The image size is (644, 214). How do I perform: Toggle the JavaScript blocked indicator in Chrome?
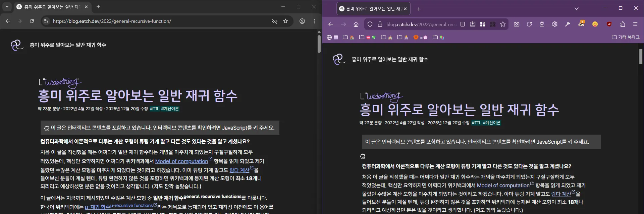point(274,21)
